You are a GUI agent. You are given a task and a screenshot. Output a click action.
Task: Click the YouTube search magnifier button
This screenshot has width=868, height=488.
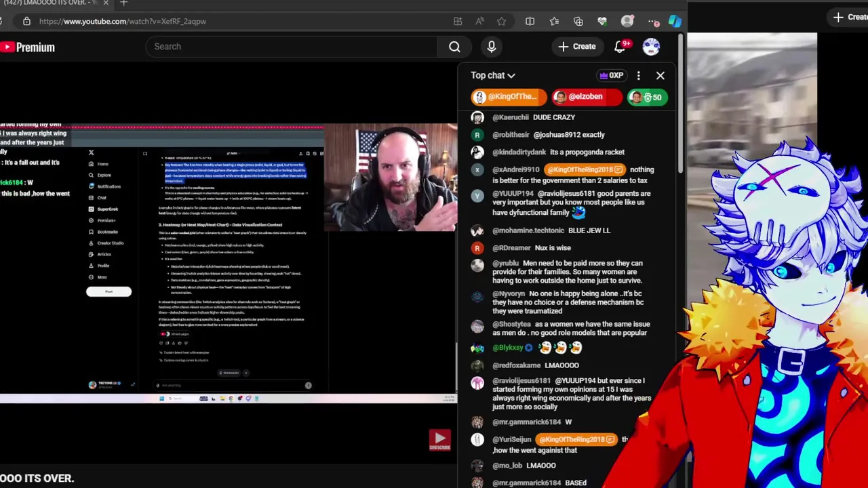[x=454, y=47]
